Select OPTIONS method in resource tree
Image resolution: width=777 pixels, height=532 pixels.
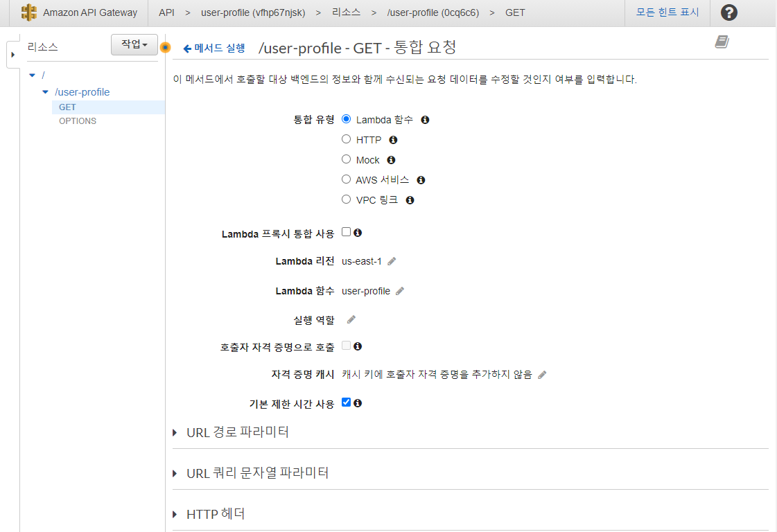[78, 121]
